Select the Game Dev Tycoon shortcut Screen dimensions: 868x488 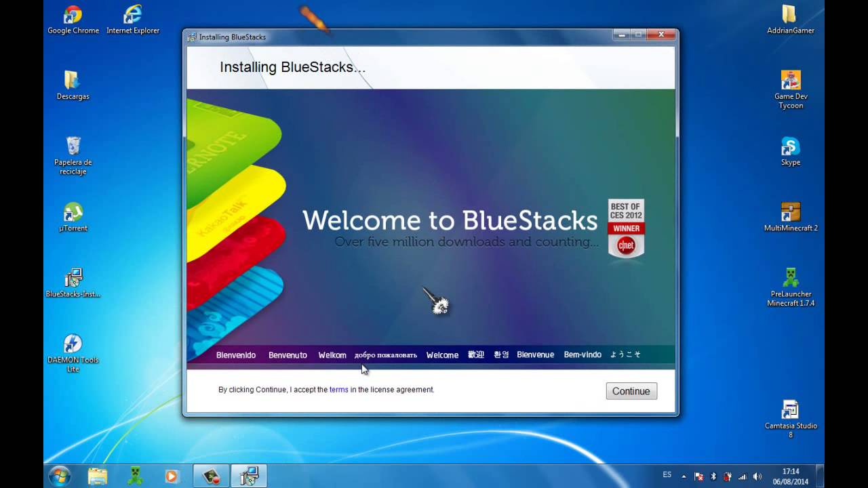791,89
